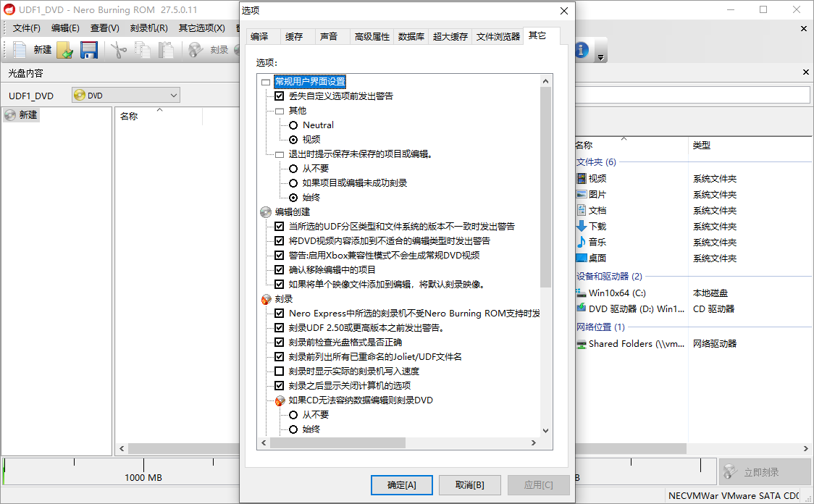Select the Neutral radio button
814x504 pixels.
coord(293,125)
